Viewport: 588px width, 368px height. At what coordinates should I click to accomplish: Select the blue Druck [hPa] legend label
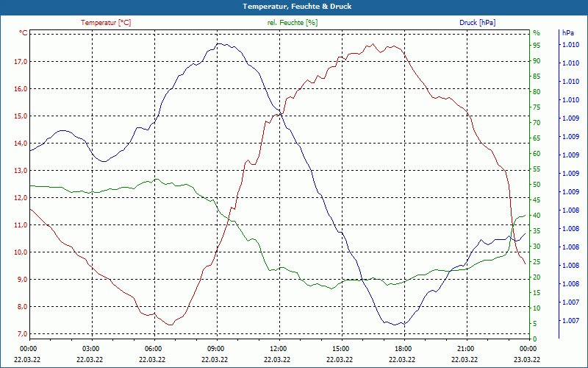[477, 23]
